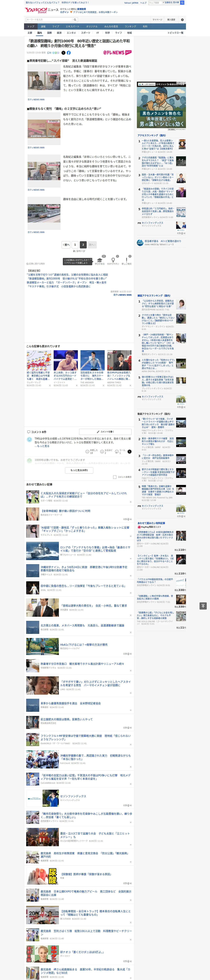Open 購入履歴 link

tap(171, 20)
